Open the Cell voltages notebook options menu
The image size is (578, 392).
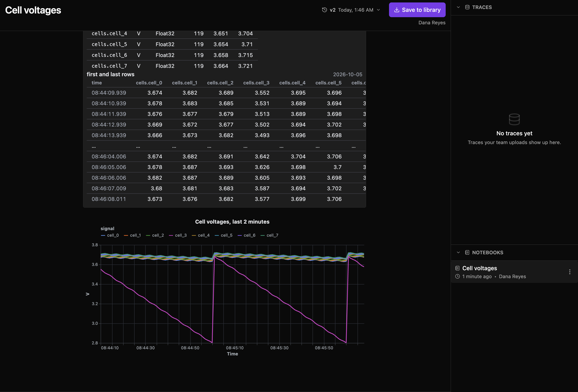click(570, 272)
